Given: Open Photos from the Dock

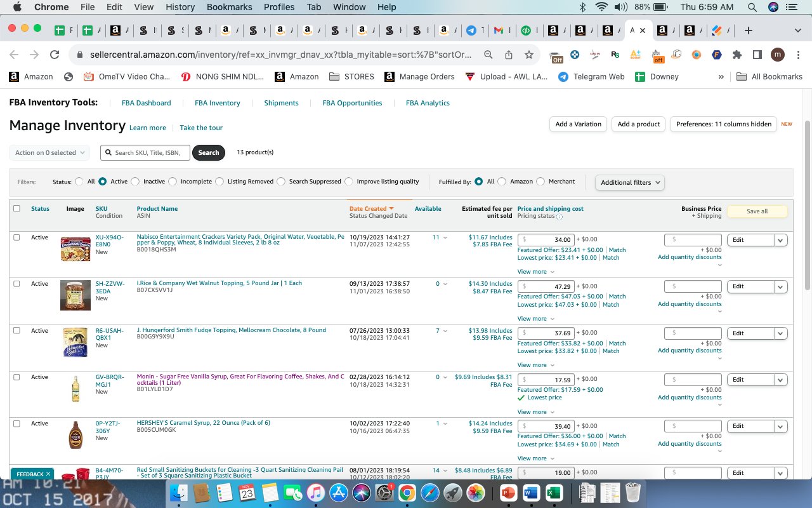Looking at the screenshot, I should click(475, 492).
